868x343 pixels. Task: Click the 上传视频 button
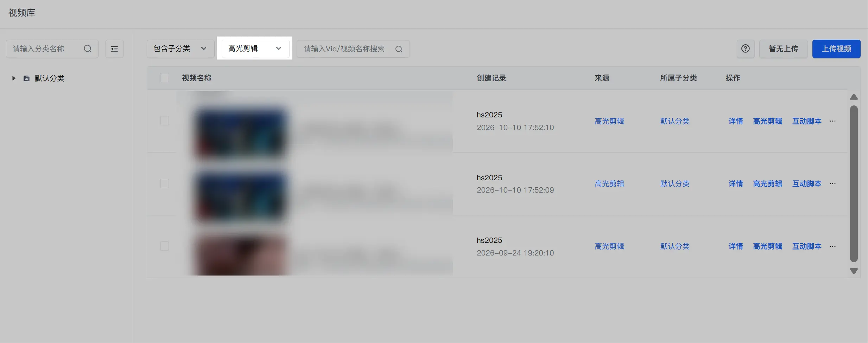[x=836, y=49]
